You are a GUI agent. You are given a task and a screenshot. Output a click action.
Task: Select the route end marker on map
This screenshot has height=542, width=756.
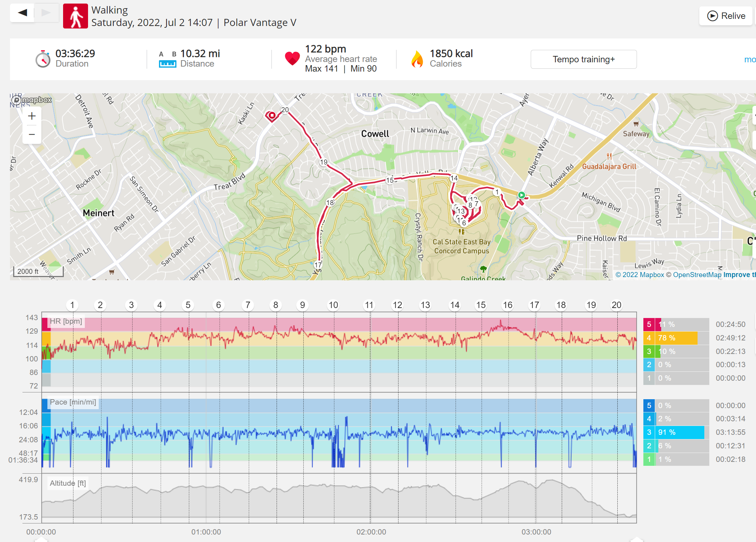(272, 115)
